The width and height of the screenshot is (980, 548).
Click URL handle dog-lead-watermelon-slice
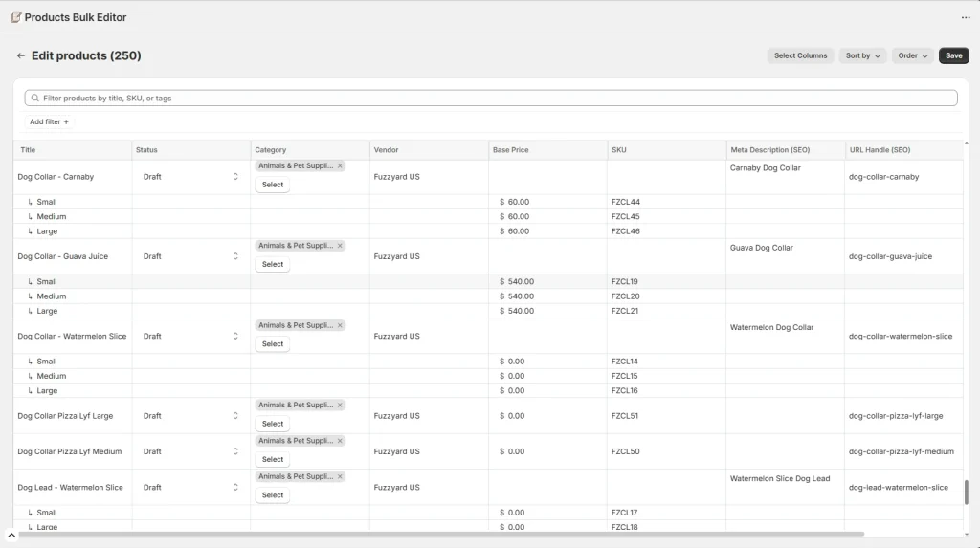(x=903, y=488)
